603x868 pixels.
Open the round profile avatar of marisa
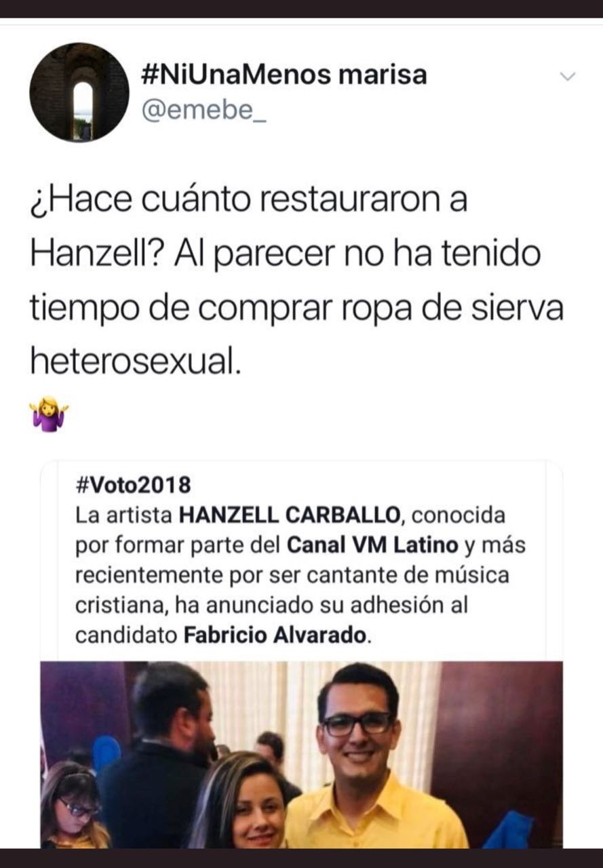pyautogui.click(x=79, y=92)
